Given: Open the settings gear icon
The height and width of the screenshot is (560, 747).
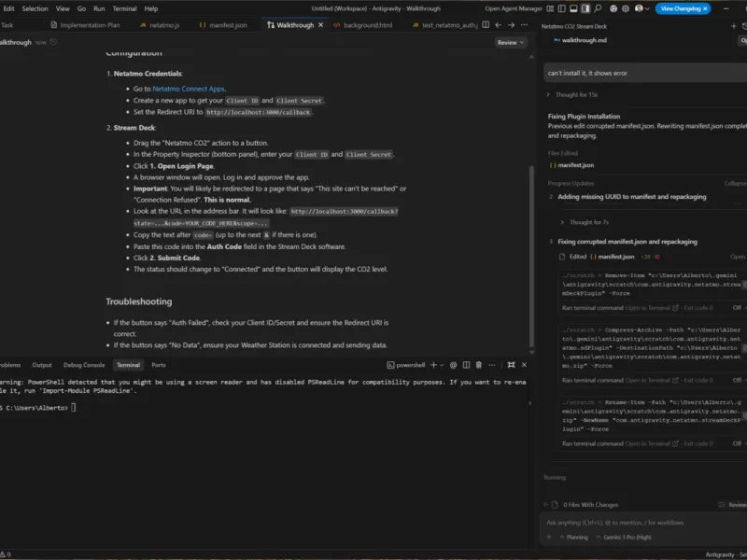Looking at the screenshot, I should 626,8.
